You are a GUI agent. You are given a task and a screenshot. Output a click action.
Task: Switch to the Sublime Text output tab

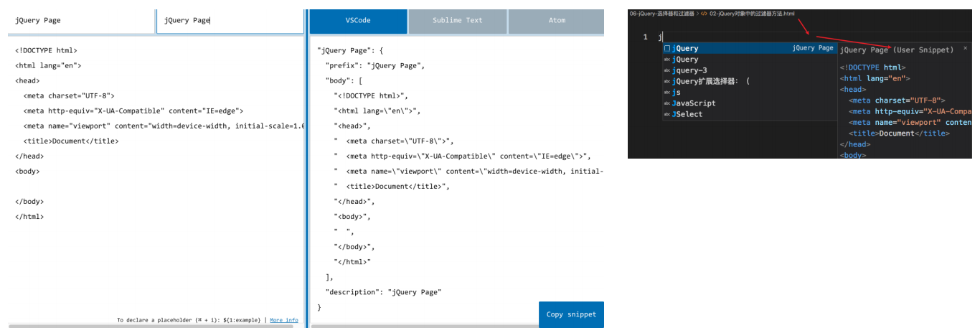pos(457,21)
